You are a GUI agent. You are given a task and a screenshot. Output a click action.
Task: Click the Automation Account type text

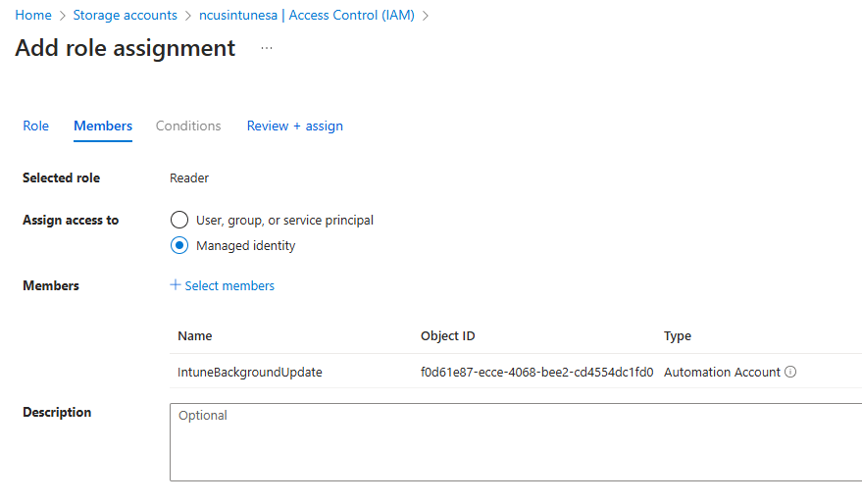point(722,373)
